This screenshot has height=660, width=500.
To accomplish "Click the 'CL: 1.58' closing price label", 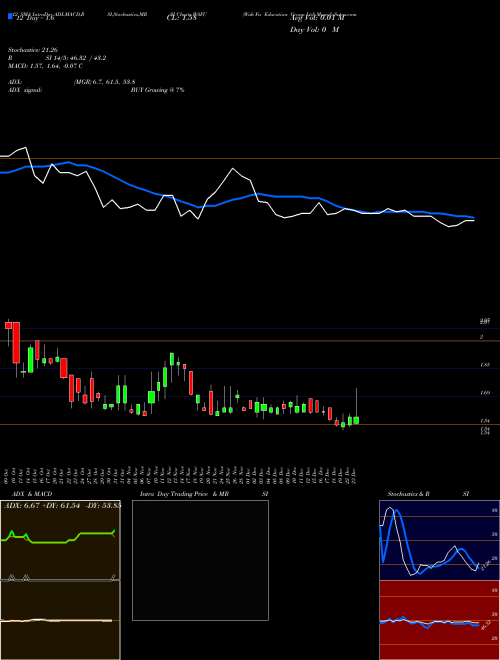I will [181, 19].
